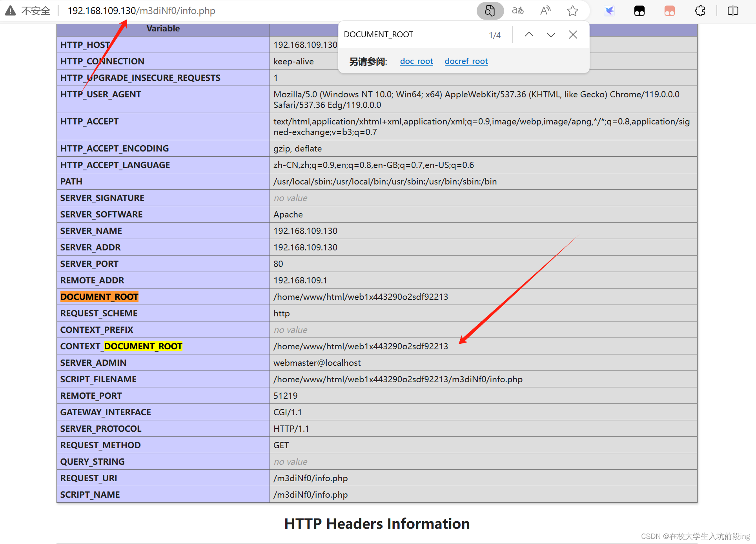Select the Variable column header
The width and height of the screenshot is (756, 544).
163,28
